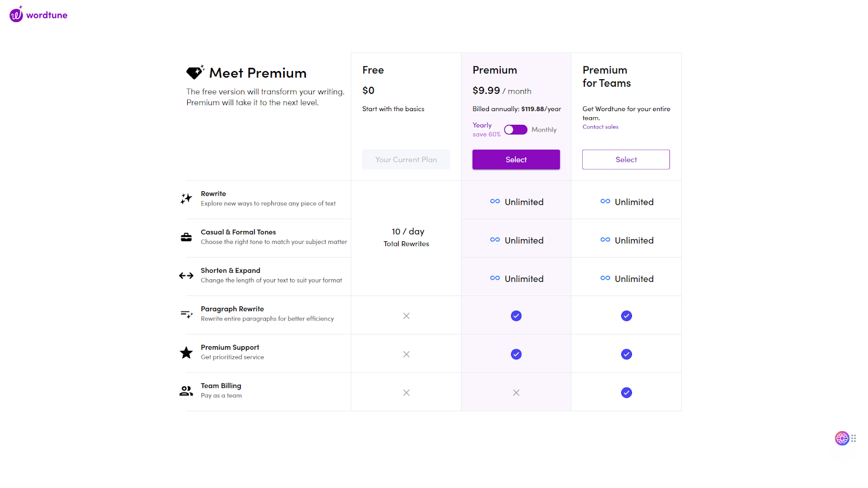Click 'Get prioritized service' description

pos(232,357)
